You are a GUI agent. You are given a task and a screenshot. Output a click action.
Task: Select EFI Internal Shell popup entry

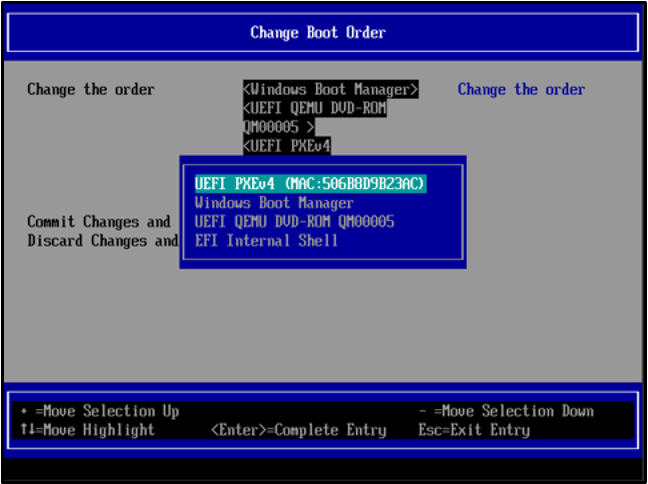[x=266, y=241]
